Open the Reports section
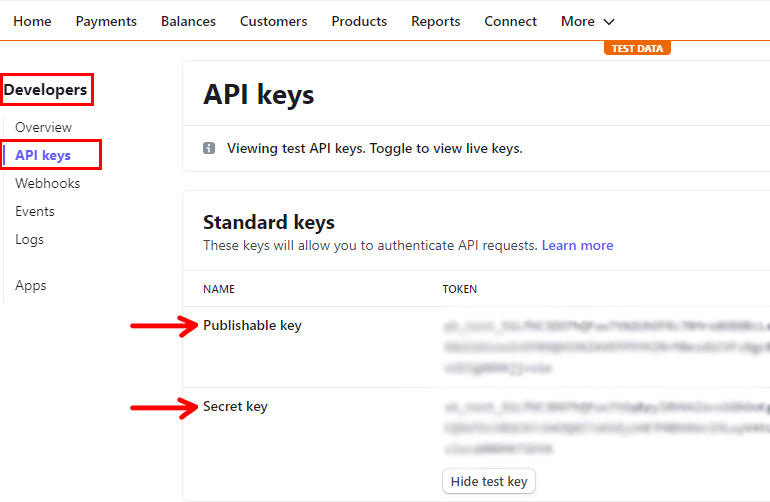Screen dimensions: 770x502 pos(435,21)
